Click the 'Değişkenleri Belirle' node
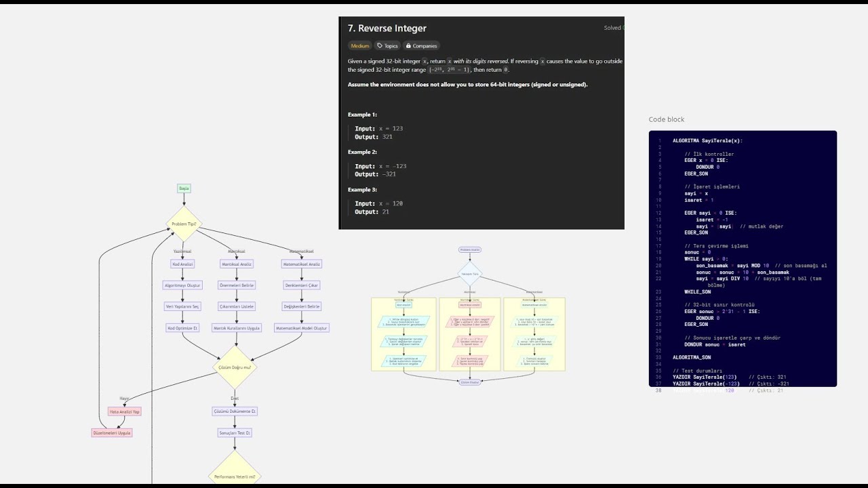 coord(302,307)
